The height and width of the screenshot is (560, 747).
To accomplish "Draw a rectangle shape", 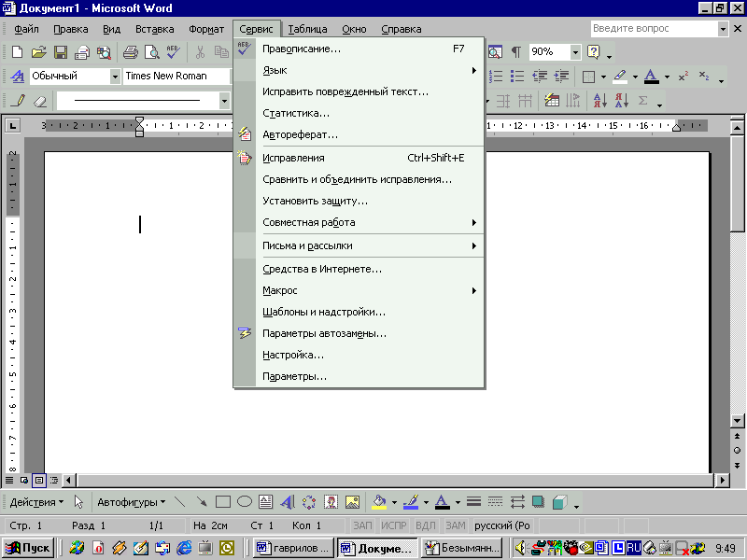I will (223, 502).
